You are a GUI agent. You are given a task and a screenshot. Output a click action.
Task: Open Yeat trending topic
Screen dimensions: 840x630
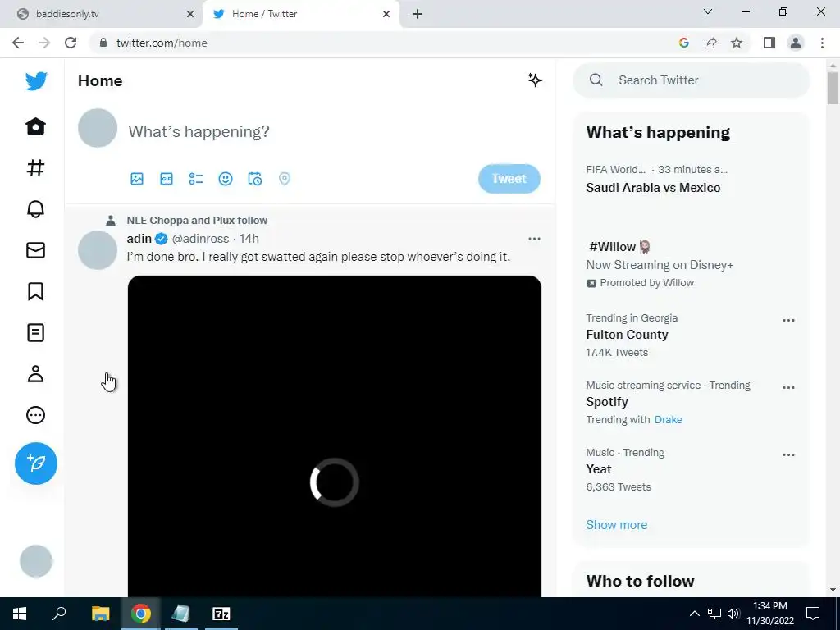pyautogui.click(x=598, y=469)
